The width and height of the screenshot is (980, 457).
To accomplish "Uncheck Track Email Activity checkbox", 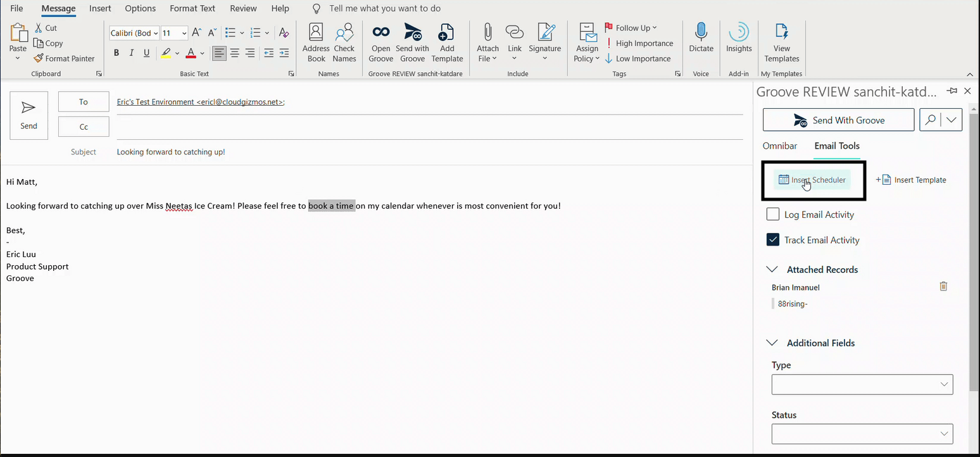I will point(773,240).
